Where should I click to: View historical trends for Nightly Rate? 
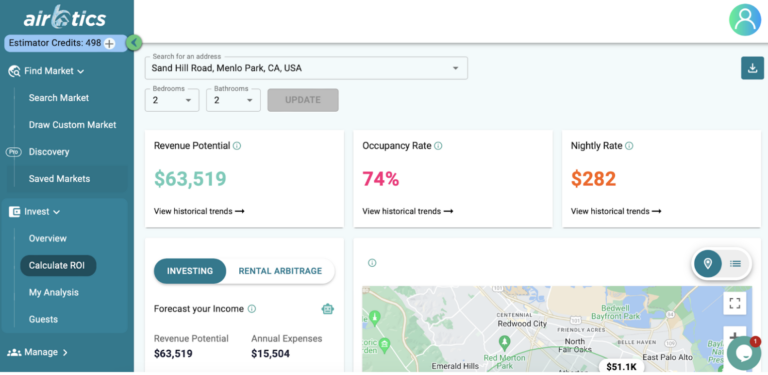pos(616,211)
